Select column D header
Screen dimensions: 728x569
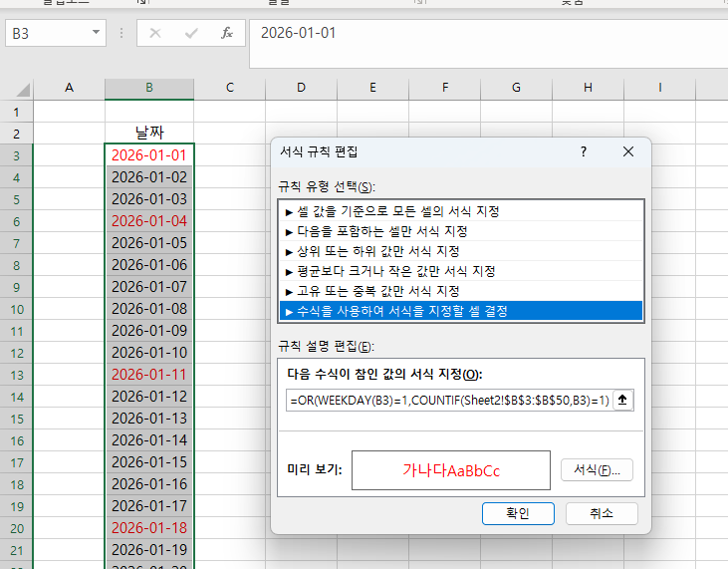coord(302,89)
